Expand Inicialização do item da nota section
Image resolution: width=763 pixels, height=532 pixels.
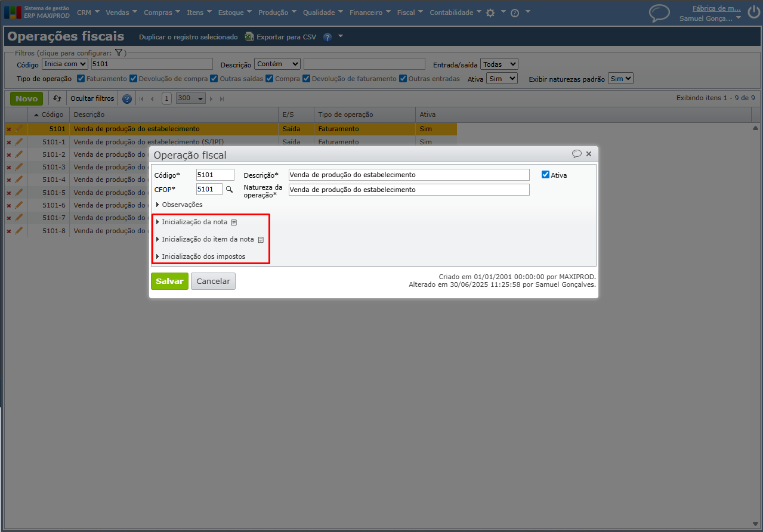click(205, 239)
